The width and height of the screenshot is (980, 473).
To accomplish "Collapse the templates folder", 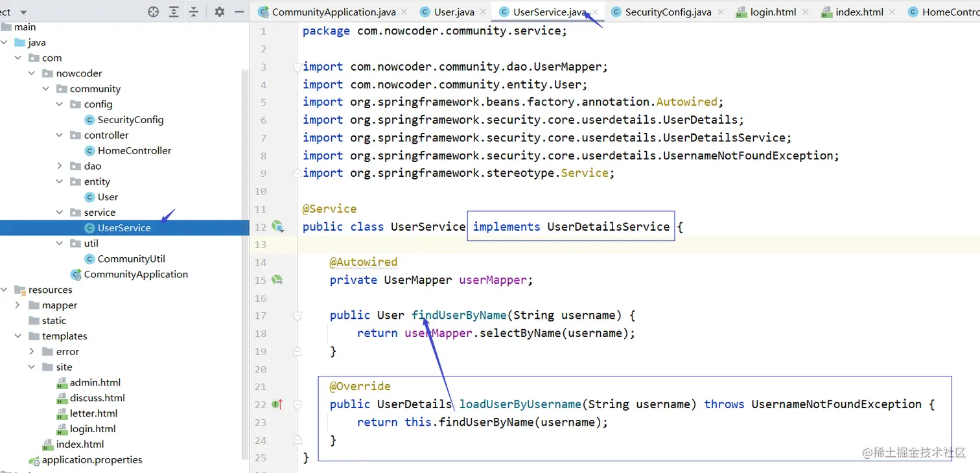I will click(18, 336).
